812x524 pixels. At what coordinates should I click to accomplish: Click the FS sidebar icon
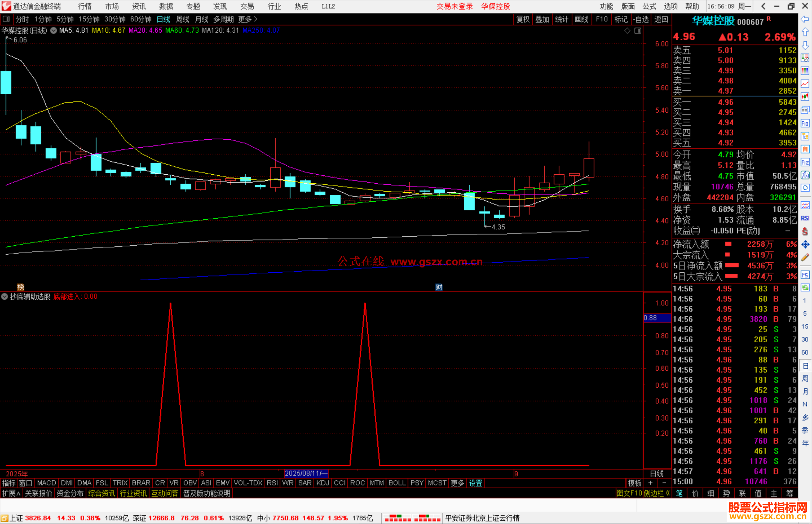pos(805,275)
